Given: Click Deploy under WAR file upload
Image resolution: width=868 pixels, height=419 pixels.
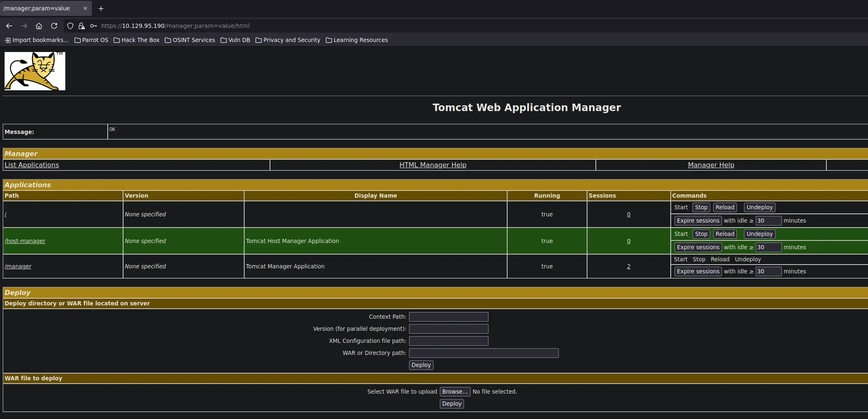Looking at the screenshot, I should [452, 404].
